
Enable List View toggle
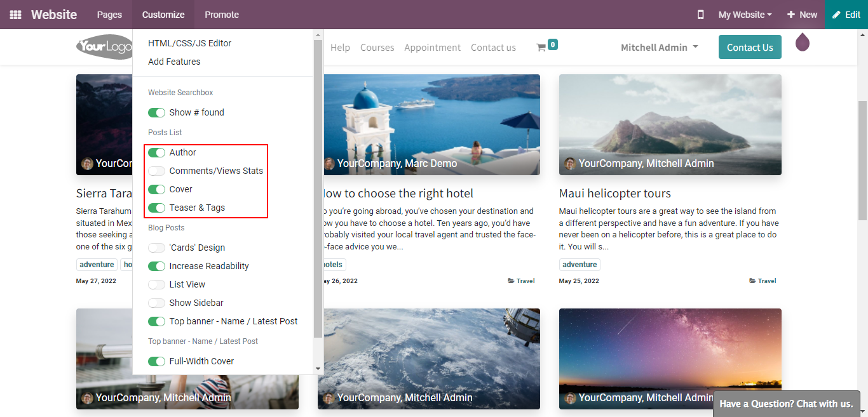tap(156, 284)
